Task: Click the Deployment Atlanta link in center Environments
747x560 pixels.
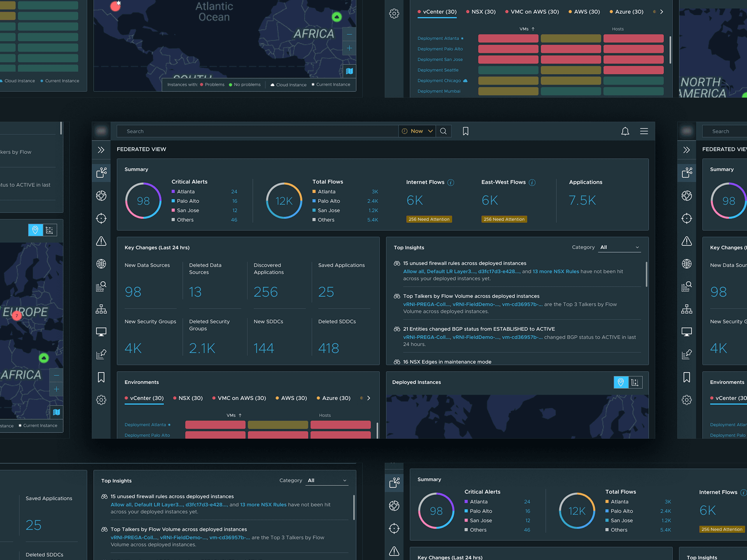Action: click(x=145, y=425)
